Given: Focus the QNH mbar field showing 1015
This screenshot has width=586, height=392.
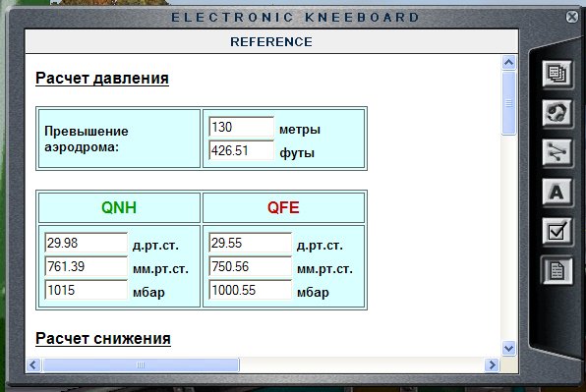Looking at the screenshot, I should 86,290.
